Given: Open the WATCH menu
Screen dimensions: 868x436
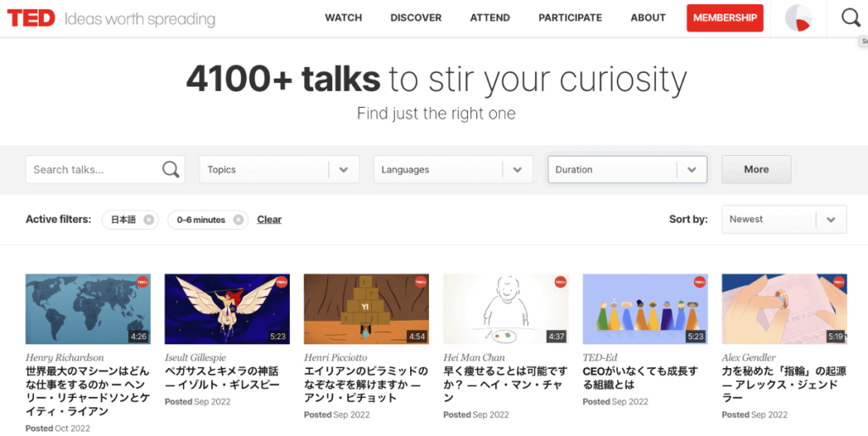Looking at the screenshot, I should click(x=343, y=18).
